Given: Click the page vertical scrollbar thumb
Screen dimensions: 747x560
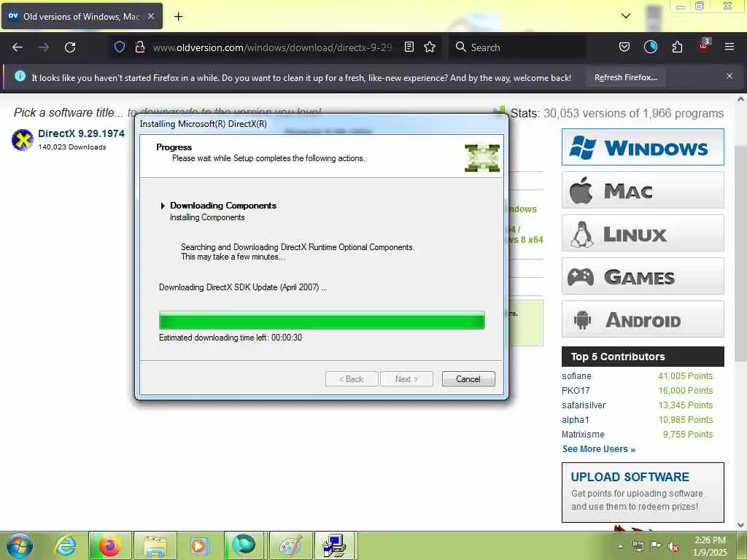Looking at the screenshot, I should 740,252.
